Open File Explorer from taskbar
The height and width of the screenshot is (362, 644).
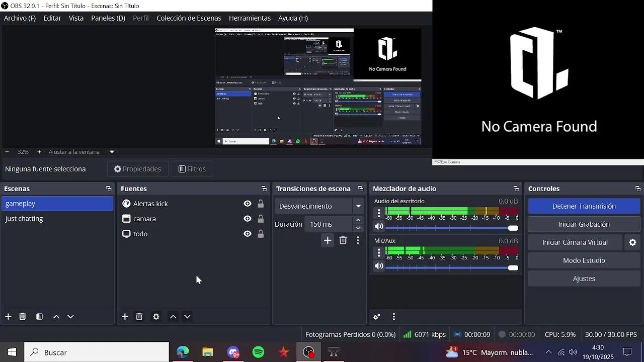tap(208, 352)
